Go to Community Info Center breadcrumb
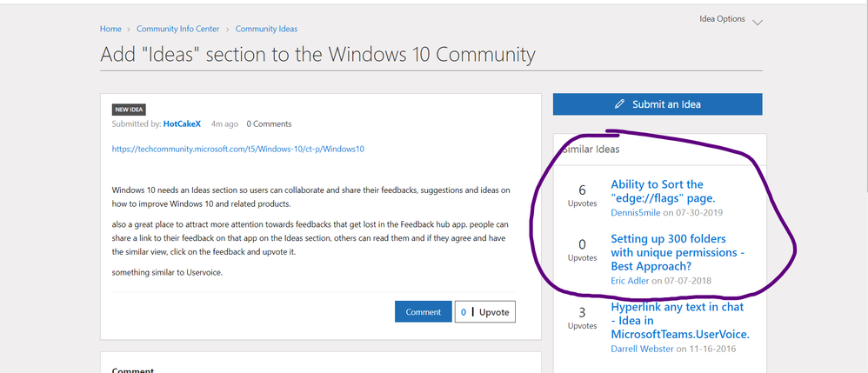868x373 pixels. [x=177, y=29]
